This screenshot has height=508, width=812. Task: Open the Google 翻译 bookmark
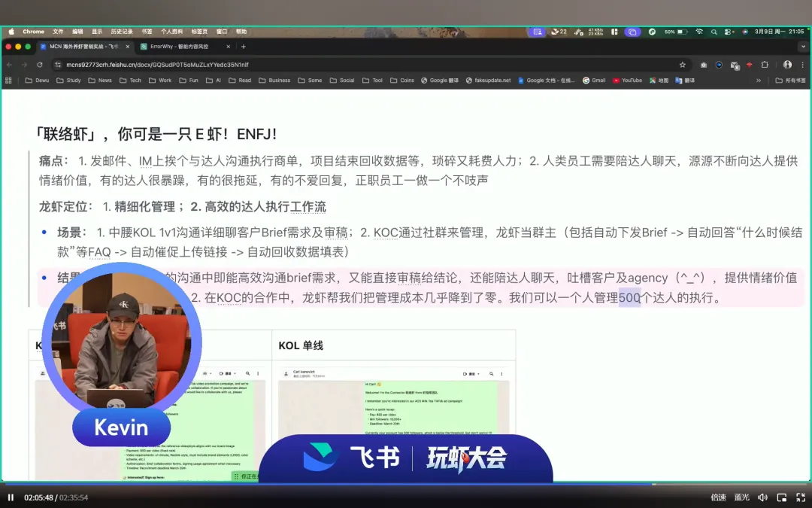point(440,81)
